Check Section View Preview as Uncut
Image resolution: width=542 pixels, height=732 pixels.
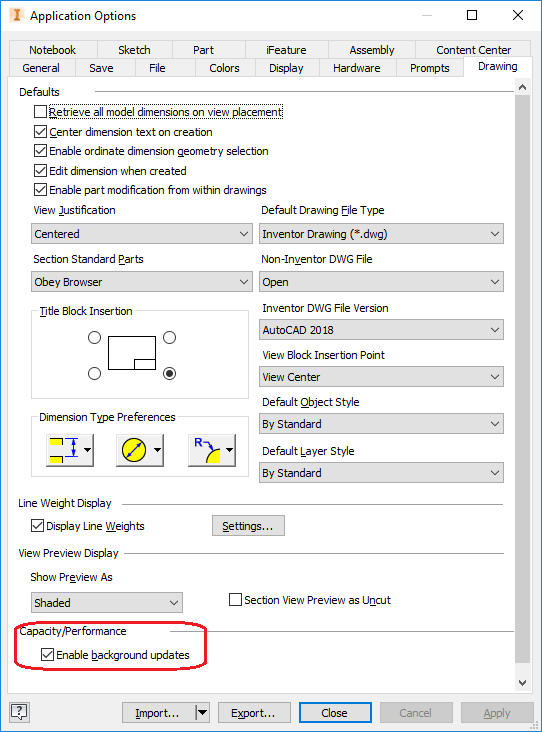[x=235, y=599]
